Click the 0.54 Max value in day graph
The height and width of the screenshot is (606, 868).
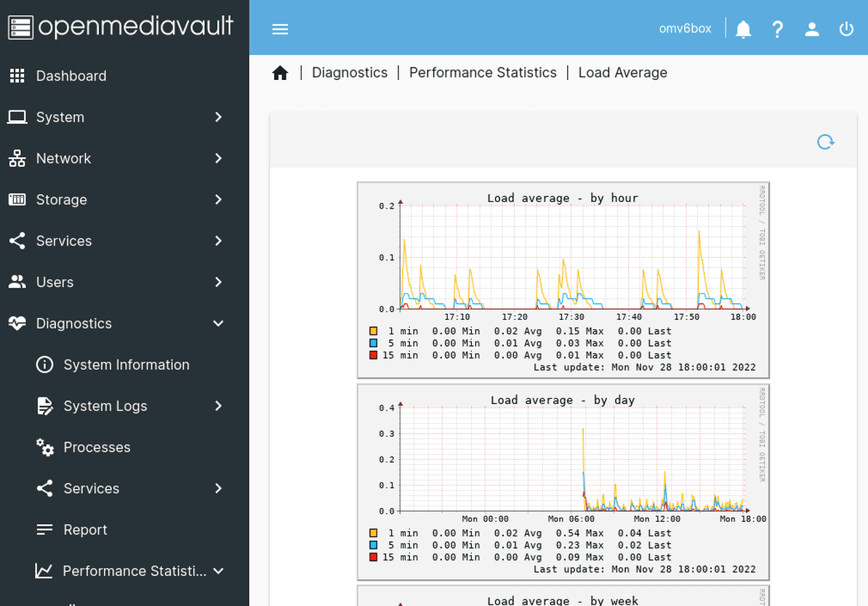pos(579,533)
